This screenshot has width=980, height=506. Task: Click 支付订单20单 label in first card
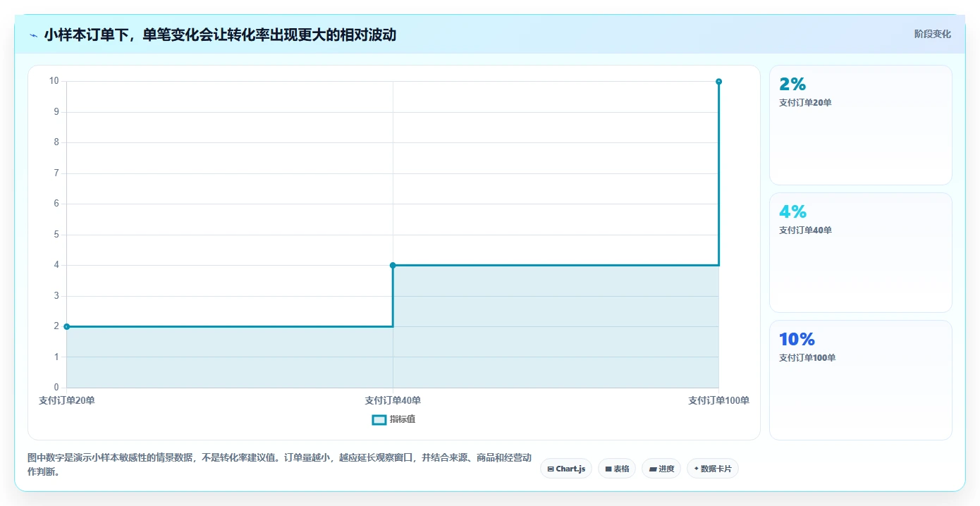click(805, 102)
